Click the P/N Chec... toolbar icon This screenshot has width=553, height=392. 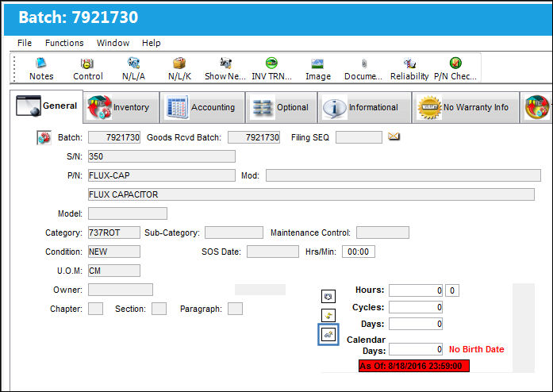point(455,69)
